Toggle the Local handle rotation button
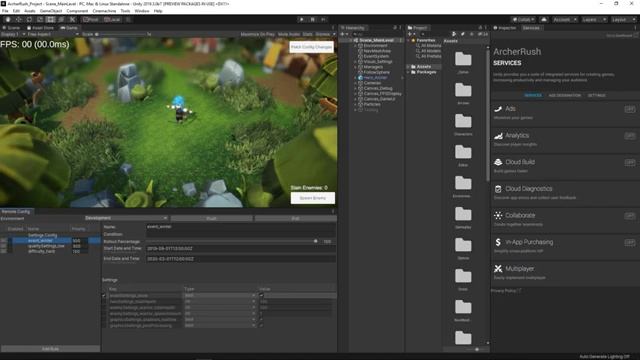This screenshot has width=640, height=360. pos(112,20)
